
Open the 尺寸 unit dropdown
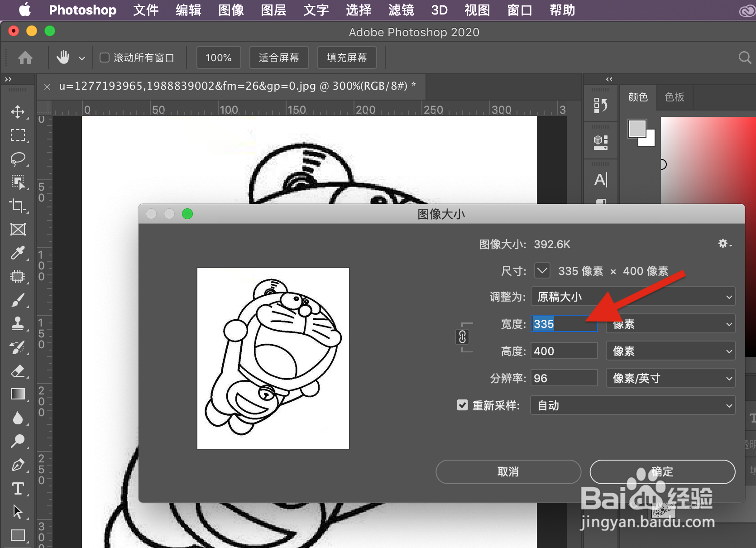click(x=542, y=271)
